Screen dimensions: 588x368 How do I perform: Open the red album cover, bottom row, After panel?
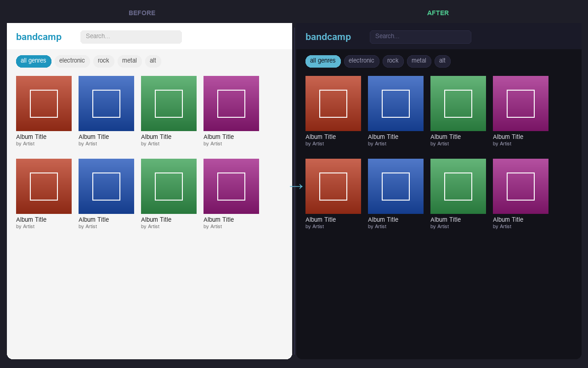pos(333,186)
